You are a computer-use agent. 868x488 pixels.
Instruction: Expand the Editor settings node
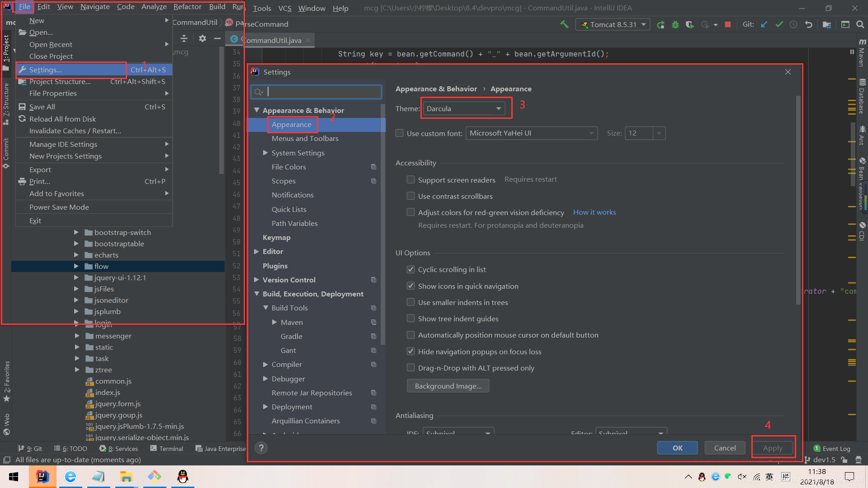point(257,251)
